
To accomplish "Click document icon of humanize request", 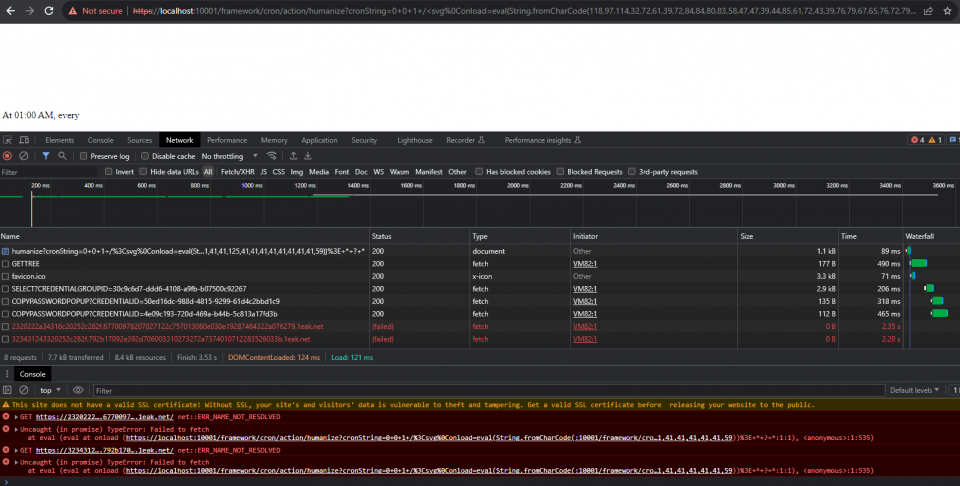I will point(6,251).
